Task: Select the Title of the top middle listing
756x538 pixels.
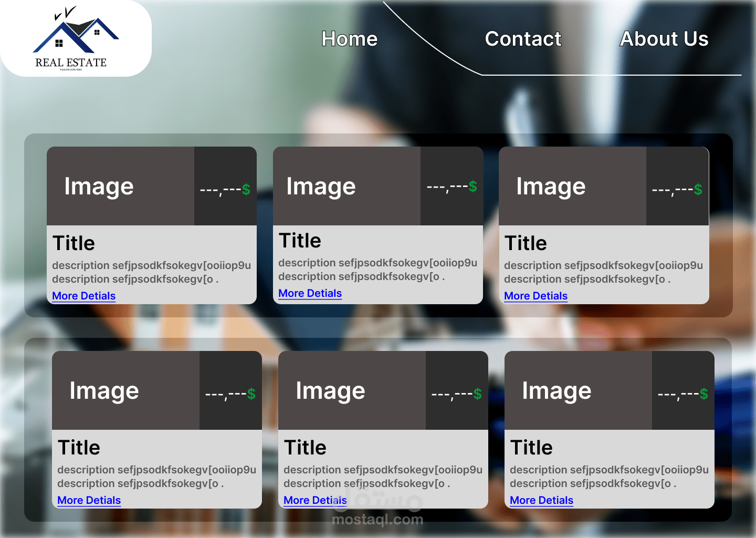Action: point(300,240)
